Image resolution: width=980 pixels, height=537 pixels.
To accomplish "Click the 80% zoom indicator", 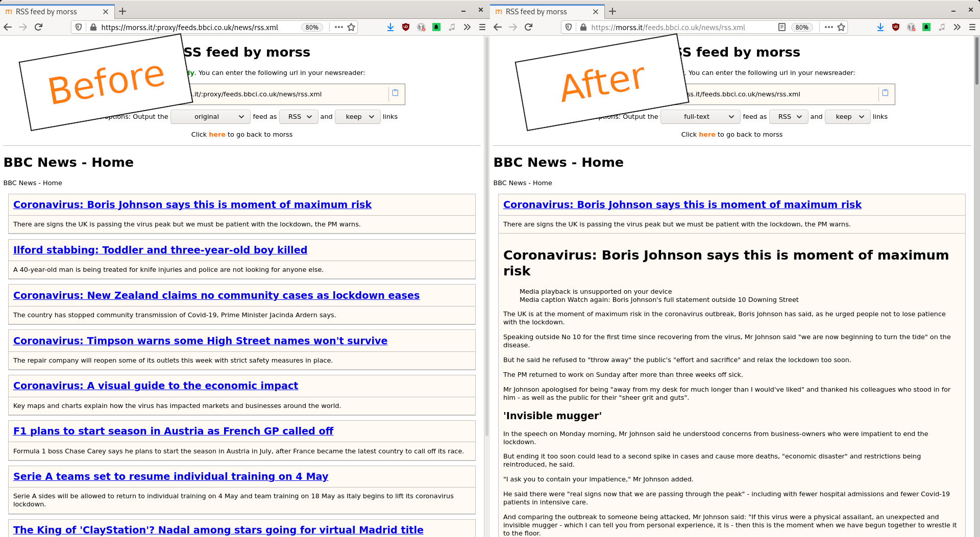I will 312,27.
